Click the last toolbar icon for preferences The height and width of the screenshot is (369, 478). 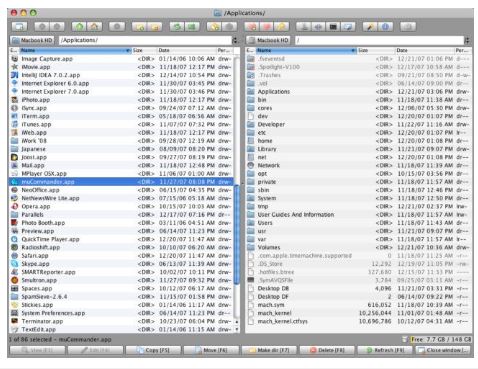coord(408,27)
